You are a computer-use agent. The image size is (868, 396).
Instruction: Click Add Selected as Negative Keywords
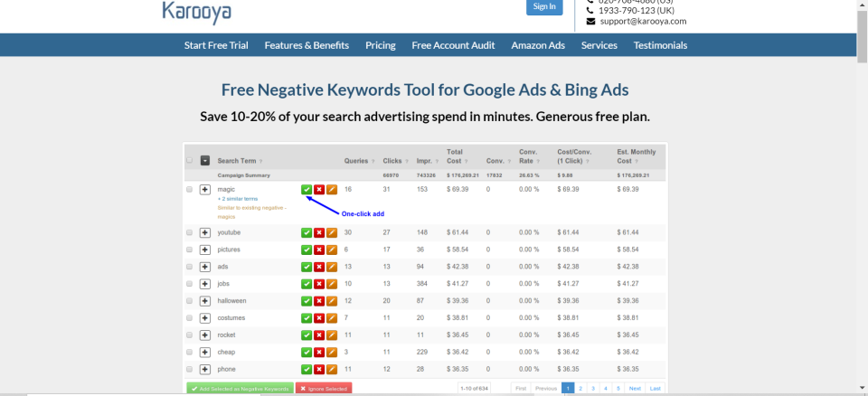(x=241, y=389)
